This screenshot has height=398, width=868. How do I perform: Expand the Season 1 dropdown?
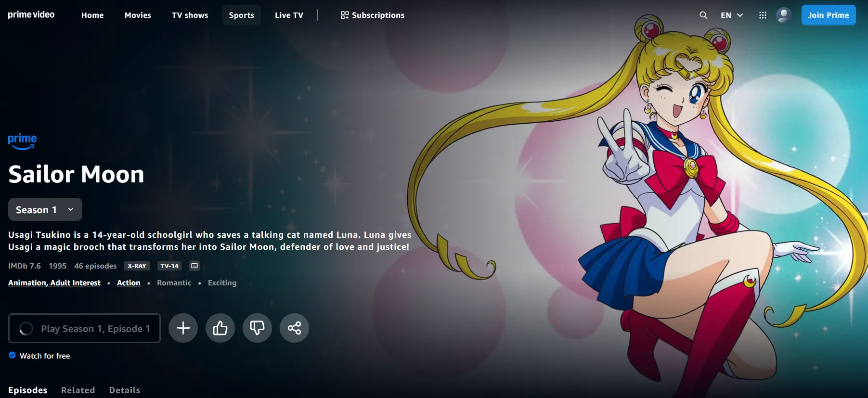pos(45,210)
